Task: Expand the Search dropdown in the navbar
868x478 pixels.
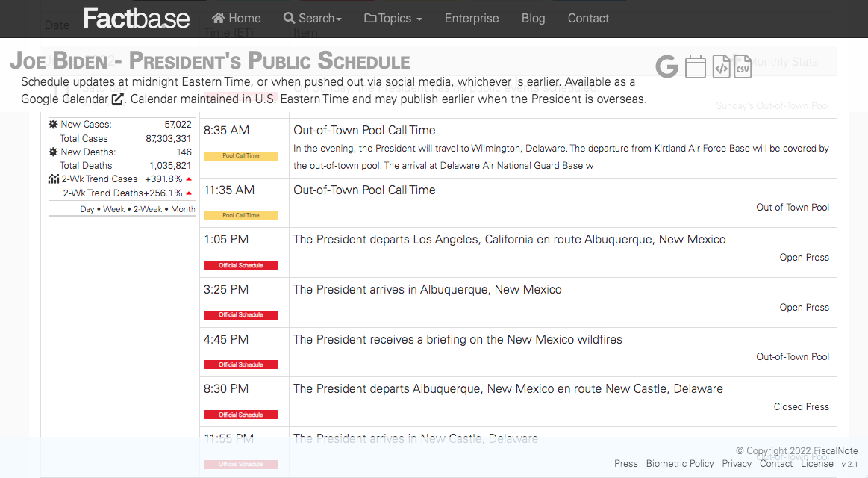Action: pyautogui.click(x=312, y=18)
